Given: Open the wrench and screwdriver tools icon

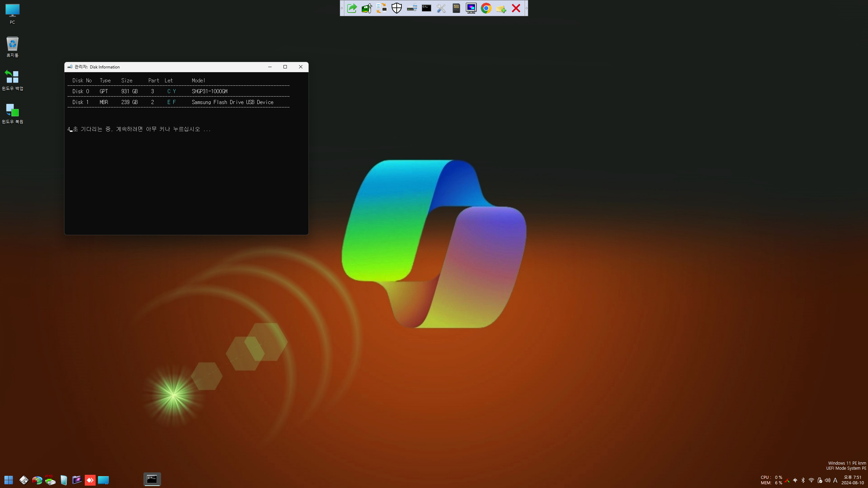Looking at the screenshot, I should coord(441,8).
